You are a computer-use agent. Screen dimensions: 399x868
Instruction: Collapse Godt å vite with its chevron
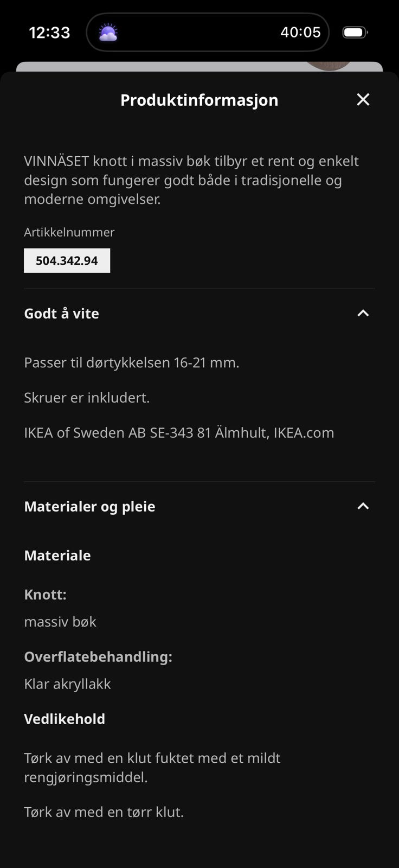(363, 313)
